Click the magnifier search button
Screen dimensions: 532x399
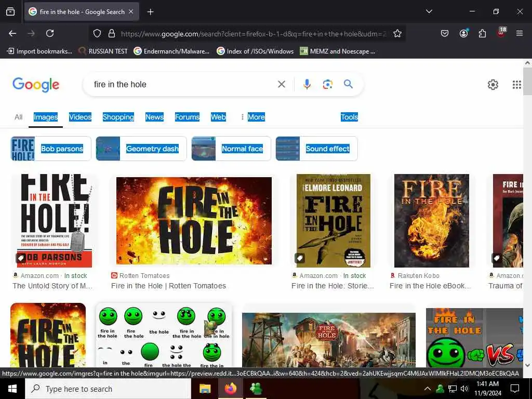[348, 84]
